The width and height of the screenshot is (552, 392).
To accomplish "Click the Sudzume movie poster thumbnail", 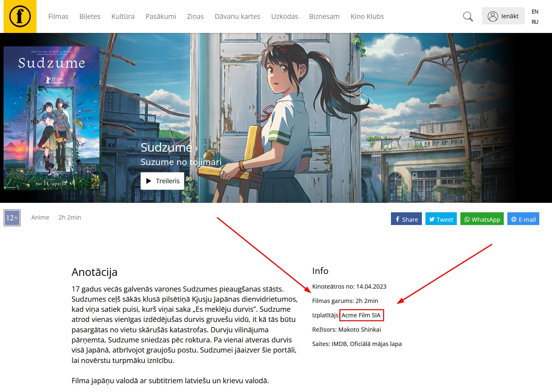I will point(52,118).
